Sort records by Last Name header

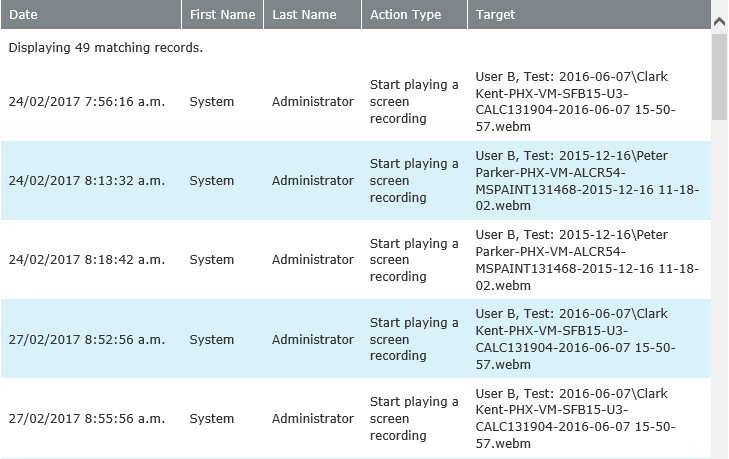coord(304,15)
